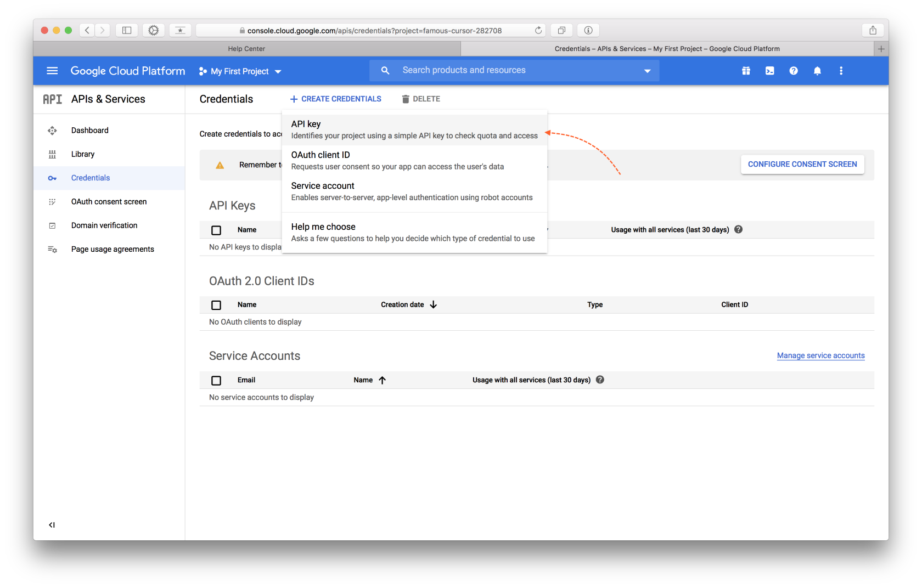Open Domain verification in sidebar
The width and height of the screenshot is (922, 588).
[x=109, y=225]
